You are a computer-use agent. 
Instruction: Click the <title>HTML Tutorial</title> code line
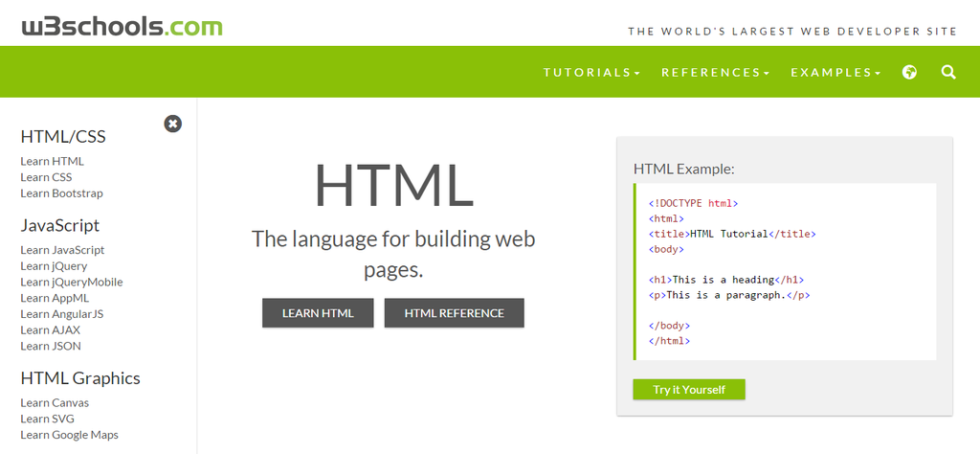(732, 234)
